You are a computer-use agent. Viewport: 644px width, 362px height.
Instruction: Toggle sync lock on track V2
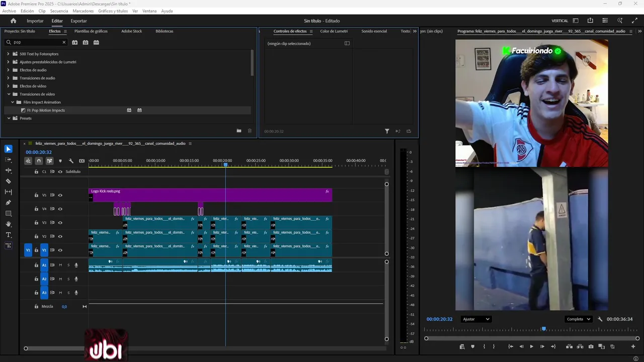52,236
